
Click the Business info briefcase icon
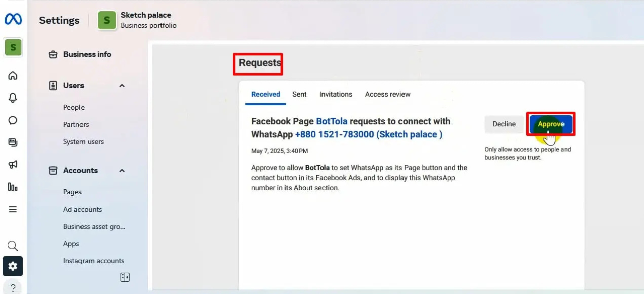tap(53, 54)
